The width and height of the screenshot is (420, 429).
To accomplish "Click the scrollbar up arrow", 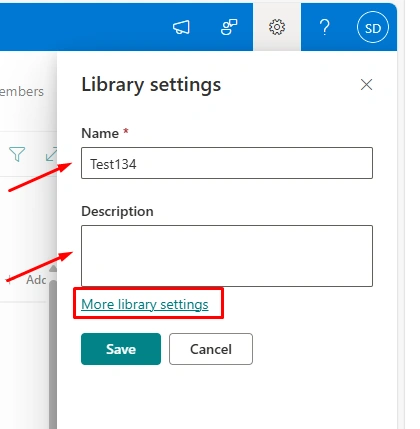I will [x=53, y=269].
